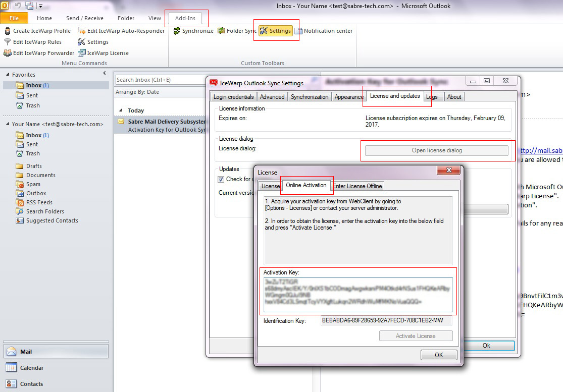Screen dimensions: 563x392
Task: Click Create IceWarp Profile command
Action: click(38, 31)
